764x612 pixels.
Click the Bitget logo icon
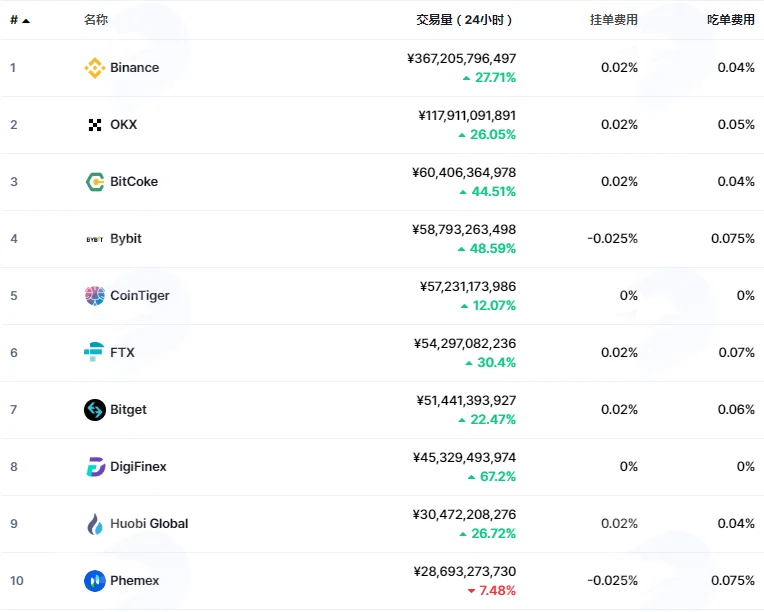tap(95, 410)
